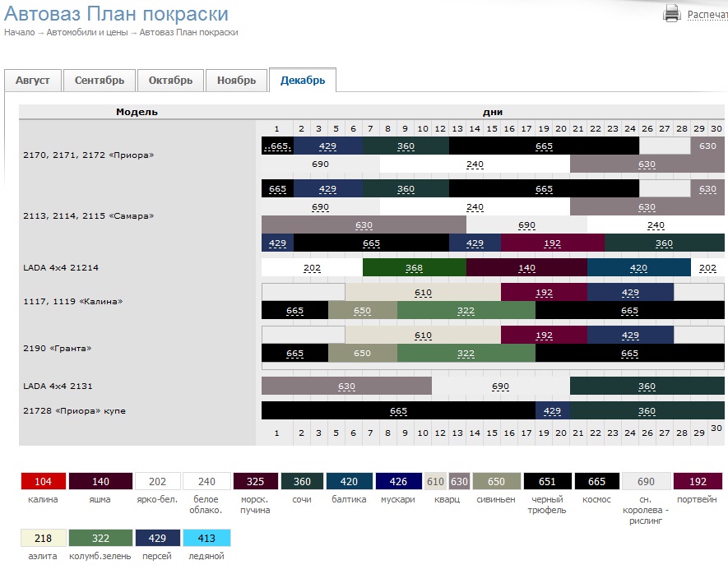Image resolution: width=728 pixels, height=574 pixels.
Task: Open the Распечат… print link
Action: click(x=707, y=15)
